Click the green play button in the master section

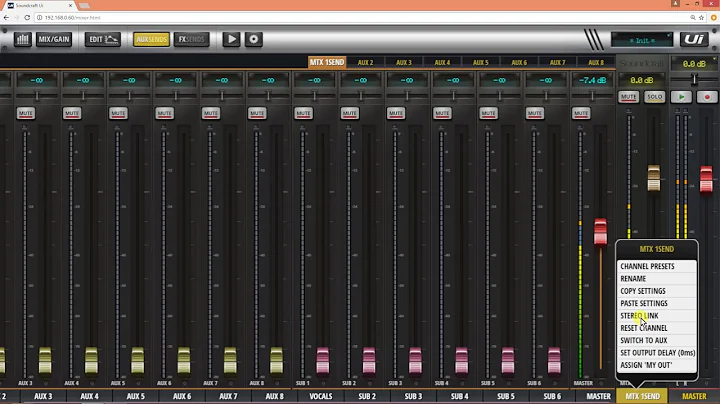(681, 97)
